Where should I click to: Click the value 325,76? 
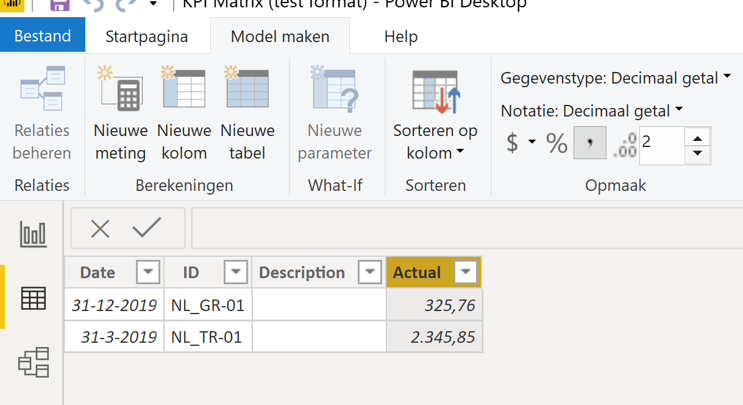[x=435, y=306]
